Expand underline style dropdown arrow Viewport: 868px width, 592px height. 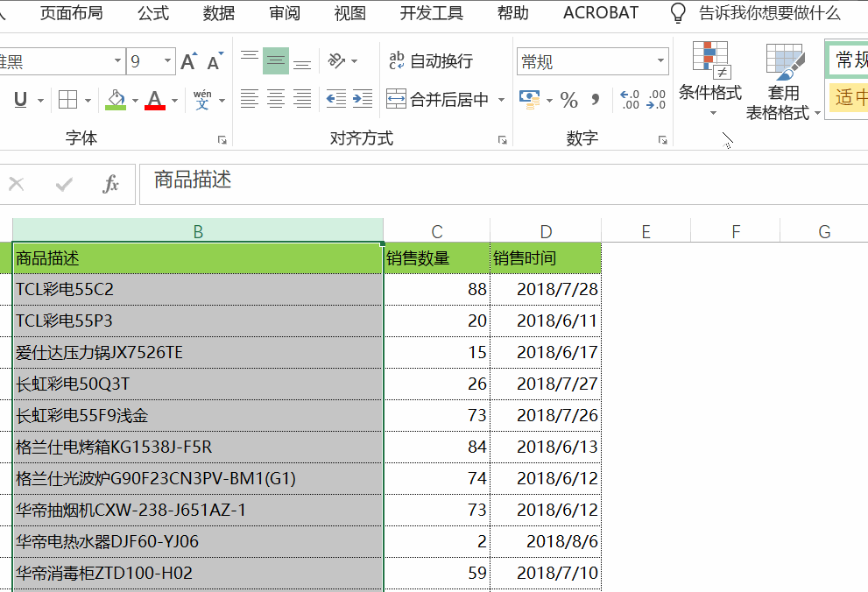point(40,101)
